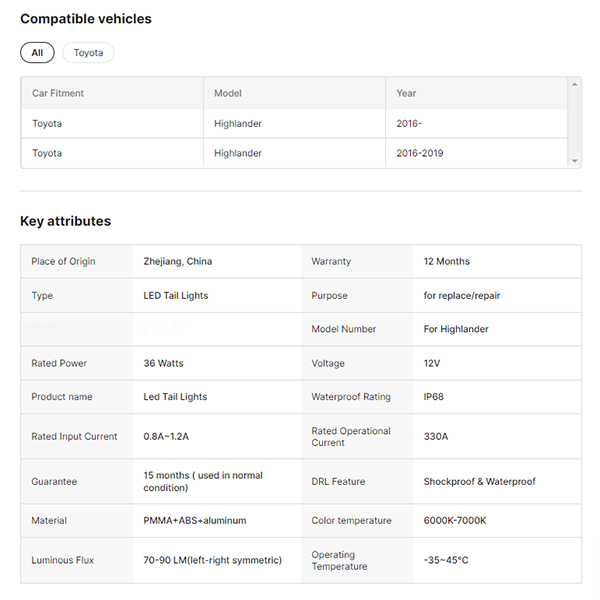Click the Model column header
Viewport: 600px width, 600px height.
click(228, 93)
